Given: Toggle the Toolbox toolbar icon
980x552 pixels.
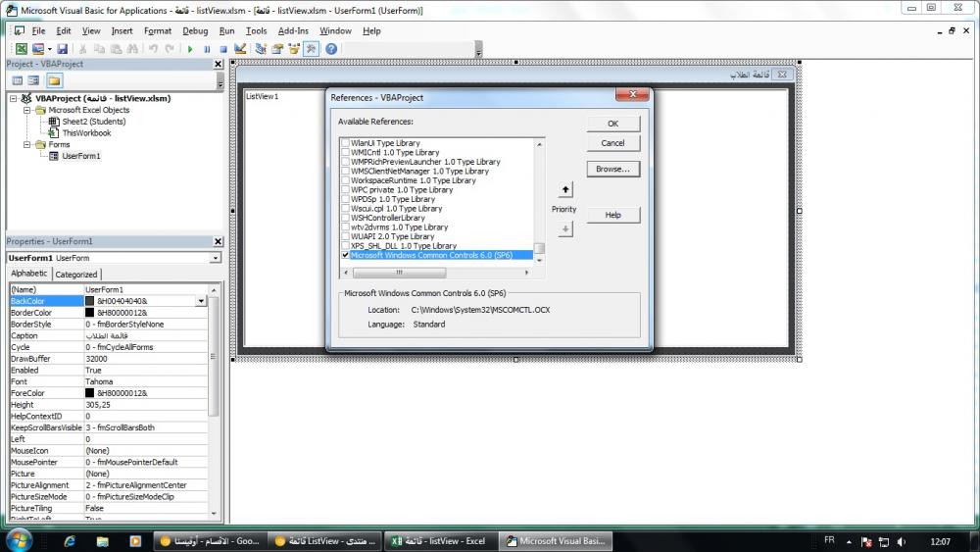Looking at the screenshot, I should click(x=311, y=49).
